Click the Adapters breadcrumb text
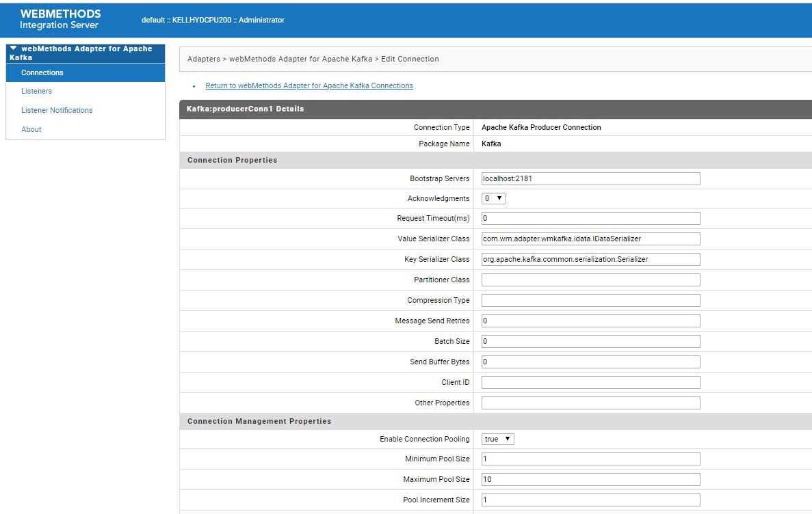 point(204,59)
